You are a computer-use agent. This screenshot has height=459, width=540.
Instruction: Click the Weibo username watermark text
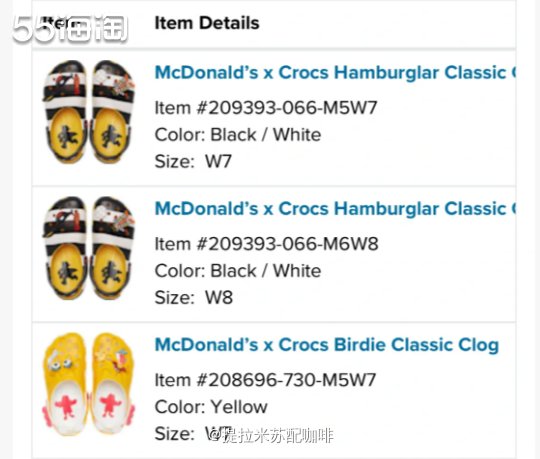tap(271, 436)
